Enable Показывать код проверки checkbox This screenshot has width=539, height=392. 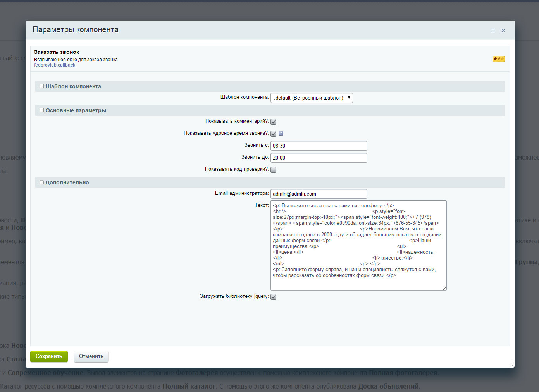coord(273,170)
